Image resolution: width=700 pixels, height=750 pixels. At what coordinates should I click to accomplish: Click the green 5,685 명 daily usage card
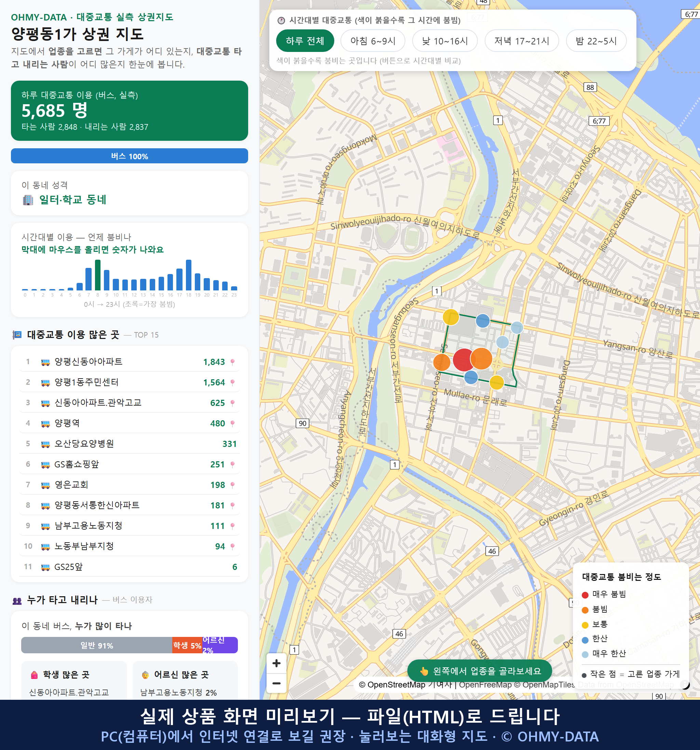(130, 111)
